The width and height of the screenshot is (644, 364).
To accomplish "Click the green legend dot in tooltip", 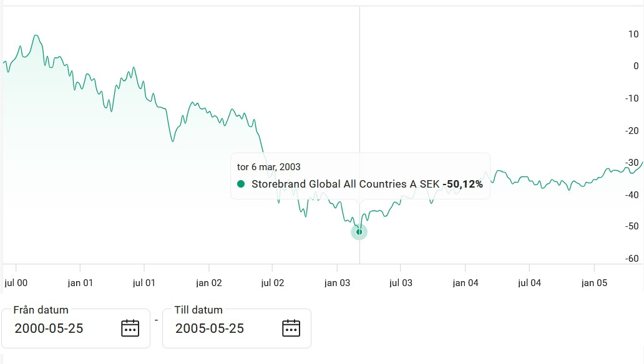I will click(241, 184).
